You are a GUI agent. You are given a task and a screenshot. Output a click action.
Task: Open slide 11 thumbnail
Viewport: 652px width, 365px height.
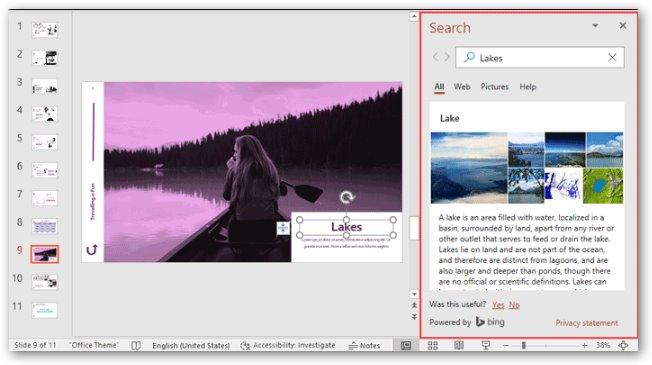44,310
